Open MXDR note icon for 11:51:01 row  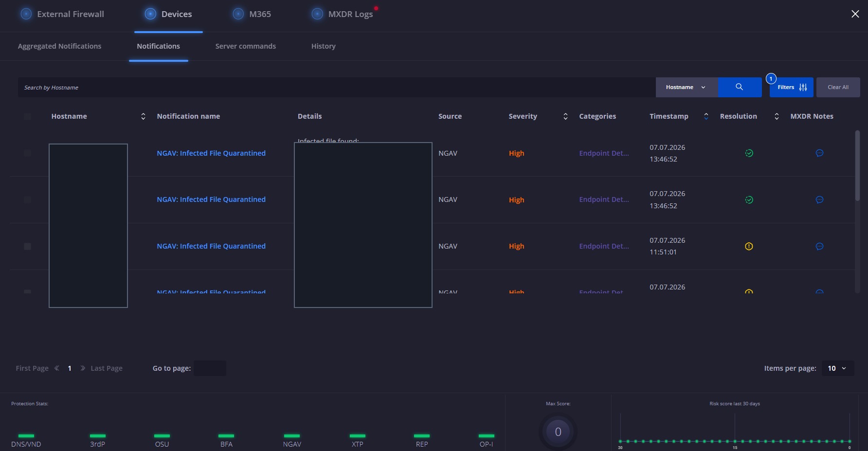(819, 246)
